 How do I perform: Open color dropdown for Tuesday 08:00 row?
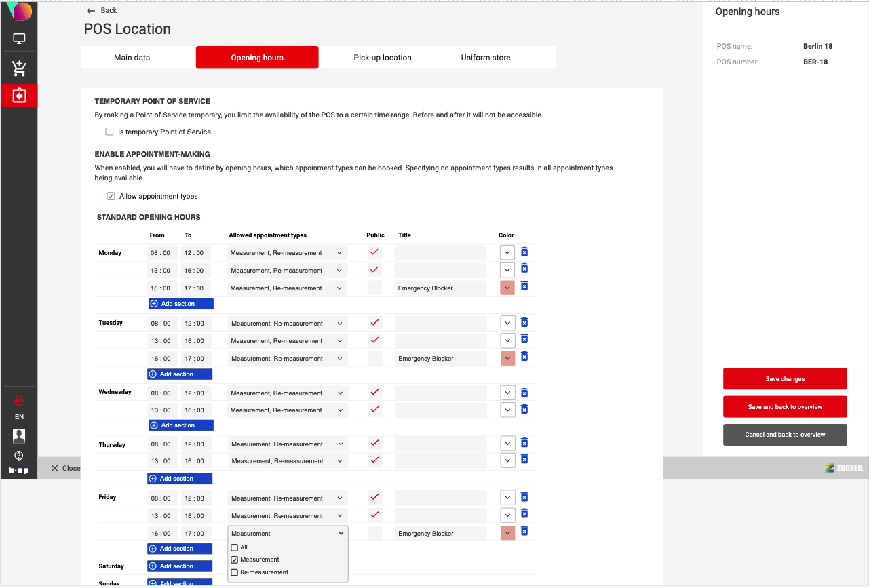[507, 324]
